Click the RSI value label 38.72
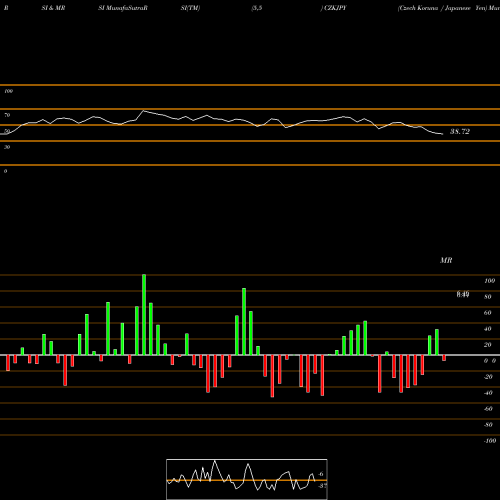The image size is (500, 500). pos(460,132)
